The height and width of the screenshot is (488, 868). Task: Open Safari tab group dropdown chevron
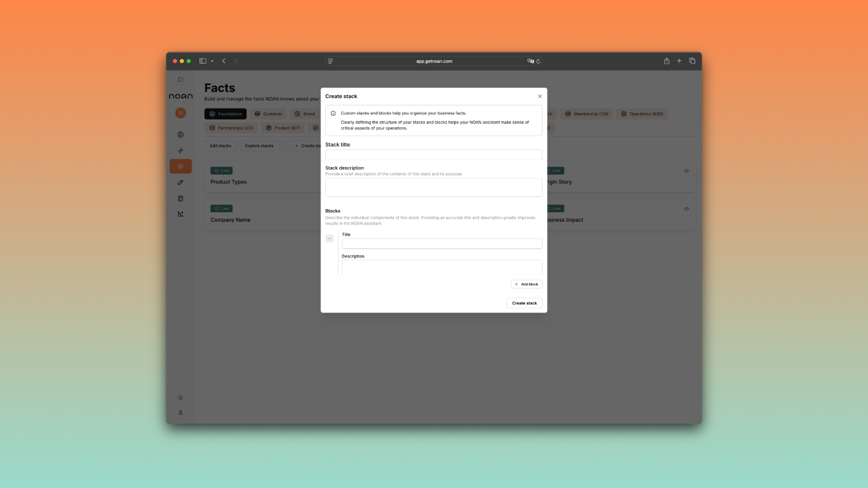212,61
